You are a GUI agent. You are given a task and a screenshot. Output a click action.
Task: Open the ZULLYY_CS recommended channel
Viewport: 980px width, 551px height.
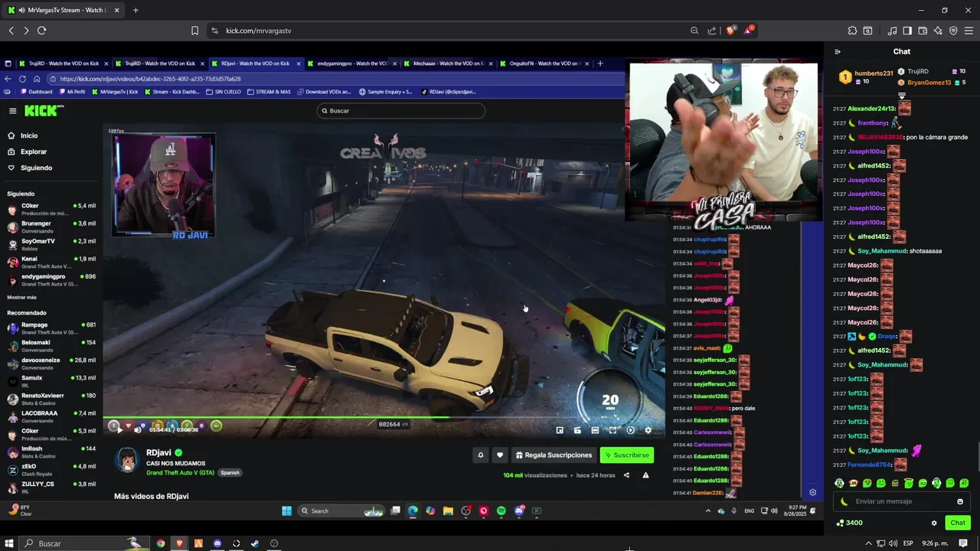click(x=51, y=487)
